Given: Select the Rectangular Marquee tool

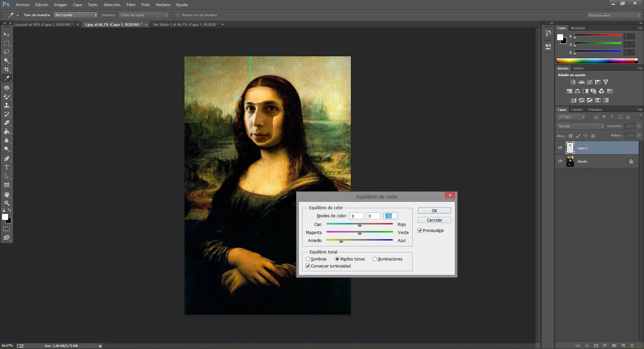Looking at the screenshot, I should [7, 43].
